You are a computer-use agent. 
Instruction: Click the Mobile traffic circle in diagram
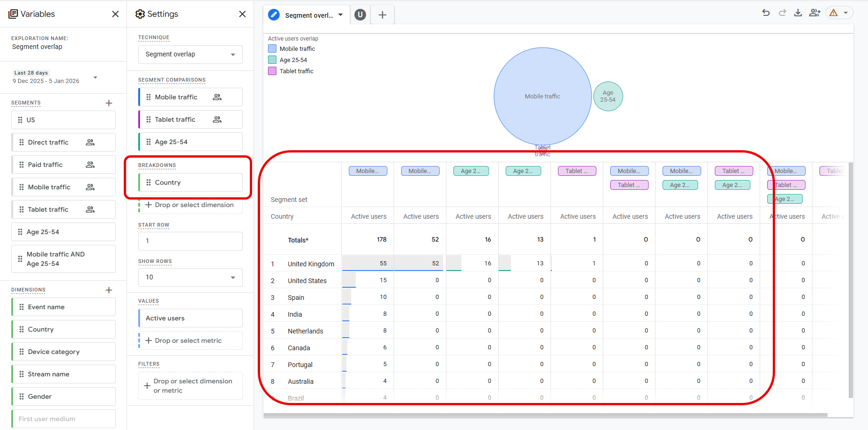click(543, 96)
